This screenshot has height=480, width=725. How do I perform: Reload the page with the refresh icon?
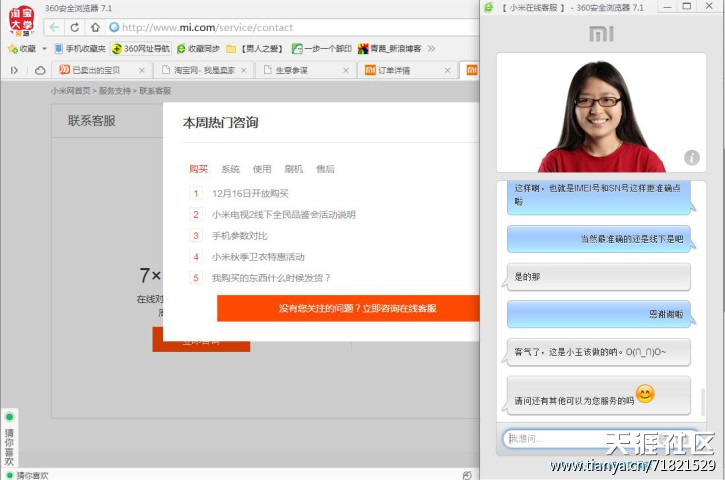(x=74, y=27)
